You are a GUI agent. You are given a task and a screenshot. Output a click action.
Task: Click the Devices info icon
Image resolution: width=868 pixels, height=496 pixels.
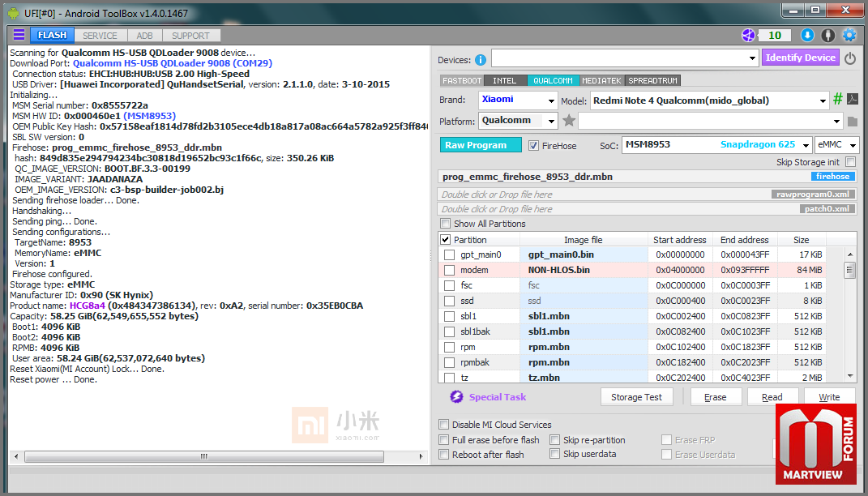coord(481,59)
